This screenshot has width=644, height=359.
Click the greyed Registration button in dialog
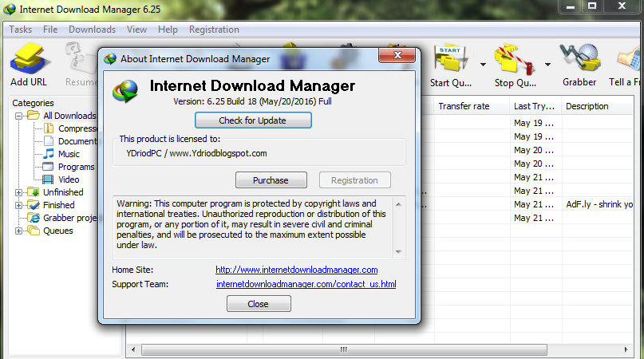click(355, 180)
